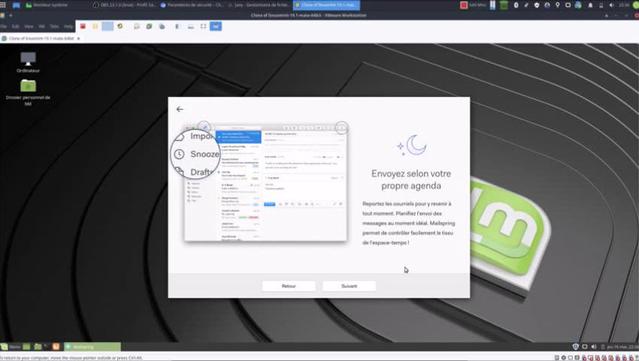The height and width of the screenshot is (361, 639).
Task: Click the volume icon in host tray
Action: click(611, 5)
